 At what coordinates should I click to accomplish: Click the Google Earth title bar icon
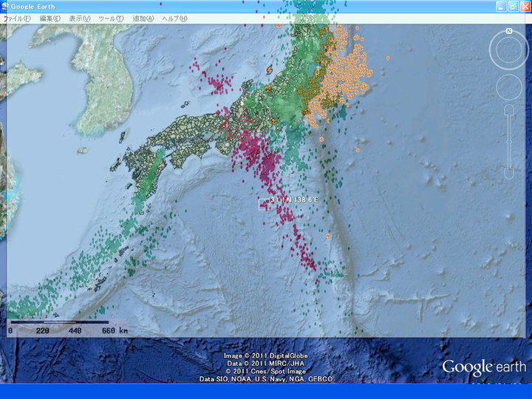point(6,6)
